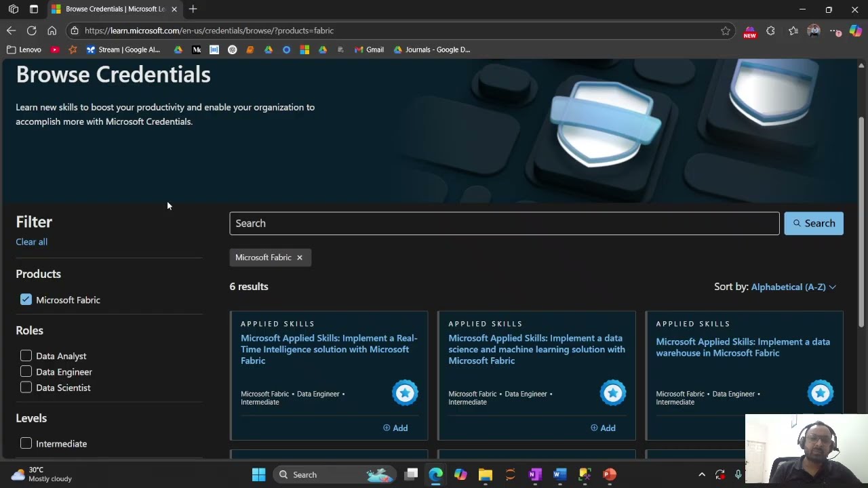Open the Workspaces icon

point(14,9)
